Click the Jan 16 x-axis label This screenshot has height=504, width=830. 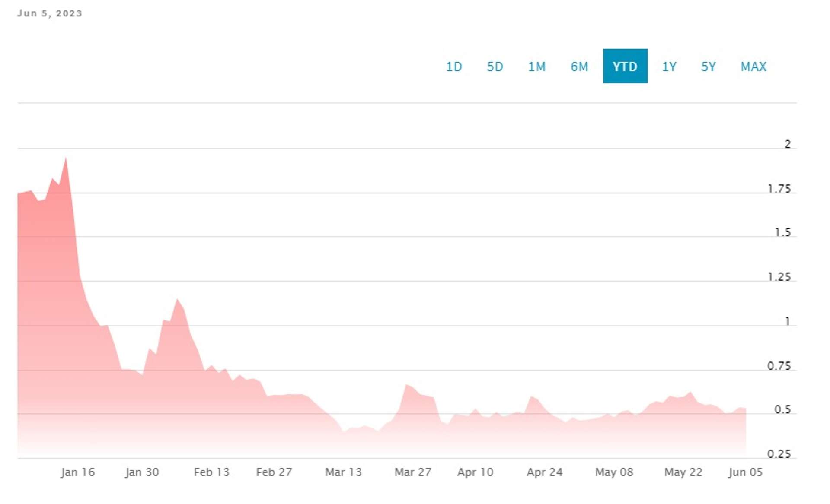tap(78, 472)
